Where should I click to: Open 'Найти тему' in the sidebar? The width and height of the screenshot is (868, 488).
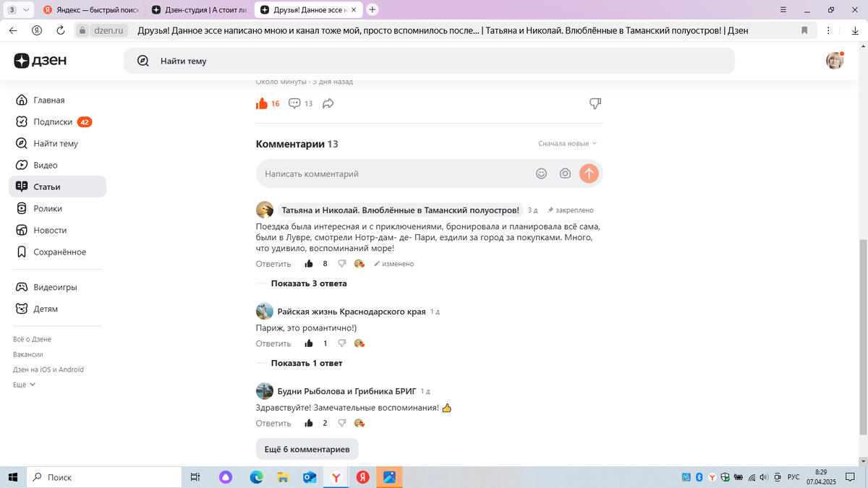click(x=57, y=144)
